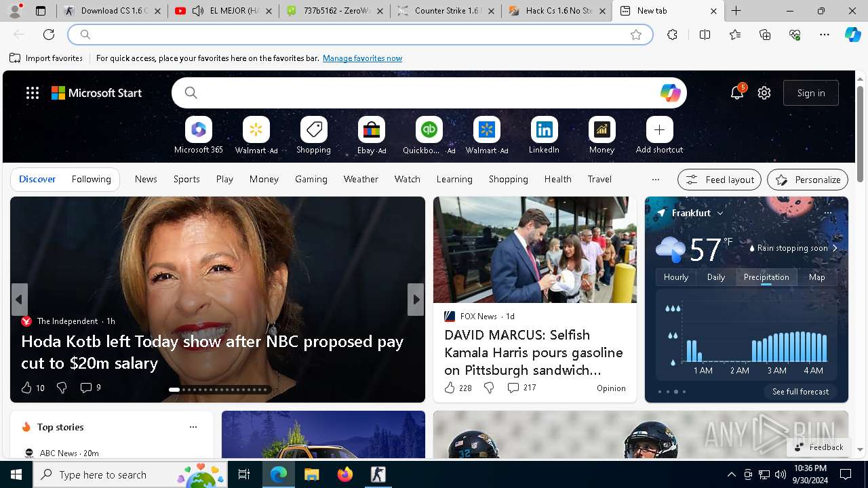Open the Edge tab actions menu
The image size is (868, 488).
pos(41,11)
